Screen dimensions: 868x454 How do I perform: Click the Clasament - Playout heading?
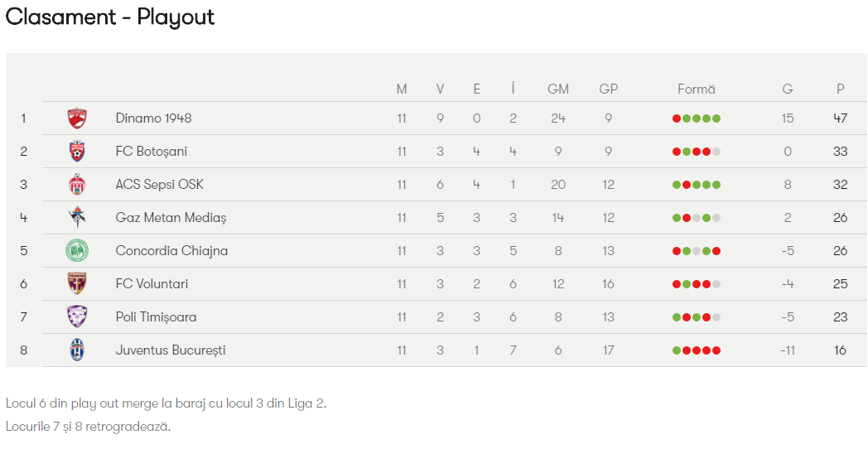pos(110,17)
